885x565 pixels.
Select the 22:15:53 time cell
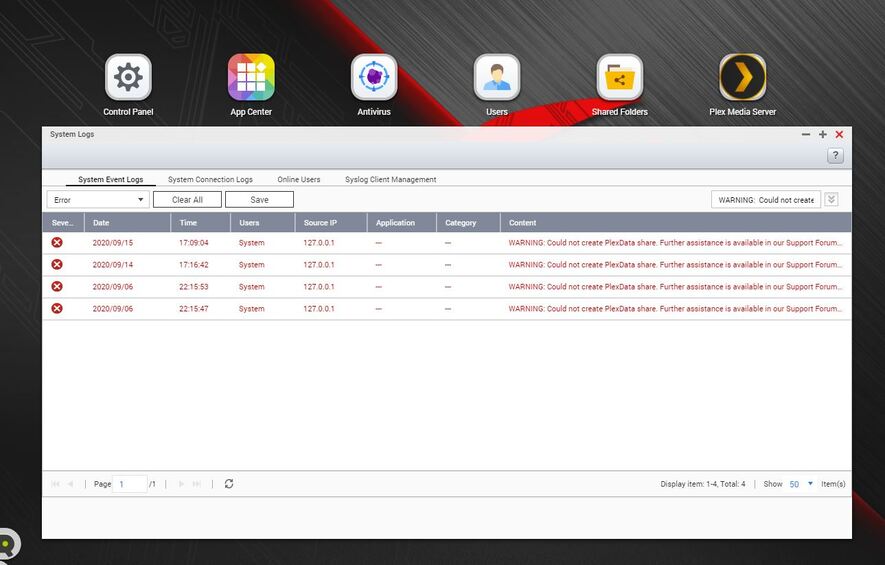pos(194,287)
